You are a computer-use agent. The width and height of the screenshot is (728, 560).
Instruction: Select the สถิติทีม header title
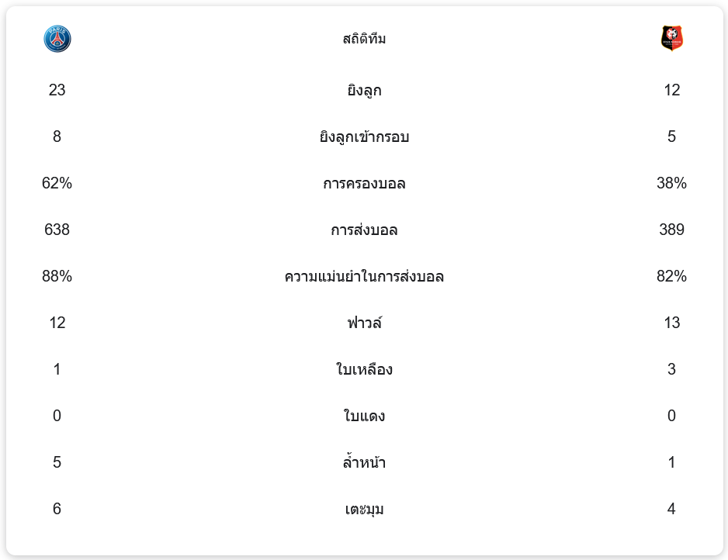click(364, 39)
